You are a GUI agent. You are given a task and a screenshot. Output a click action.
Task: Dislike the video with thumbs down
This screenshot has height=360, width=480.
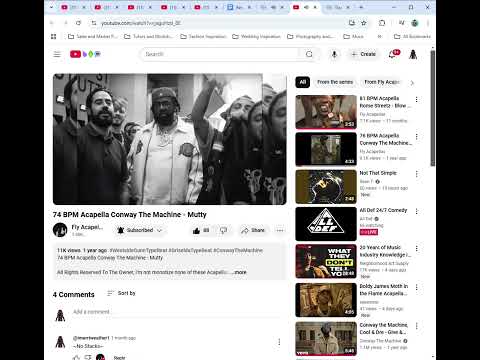pos(224,230)
